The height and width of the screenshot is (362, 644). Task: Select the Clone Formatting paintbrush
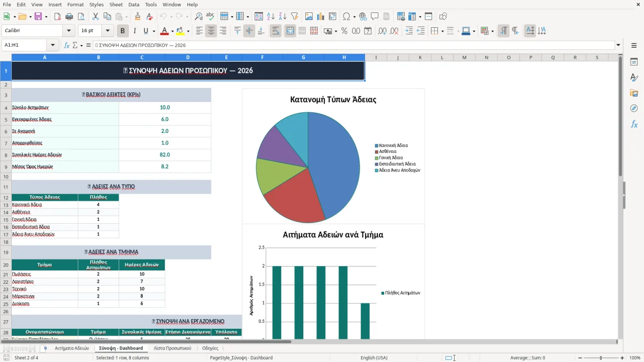[x=138, y=17]
